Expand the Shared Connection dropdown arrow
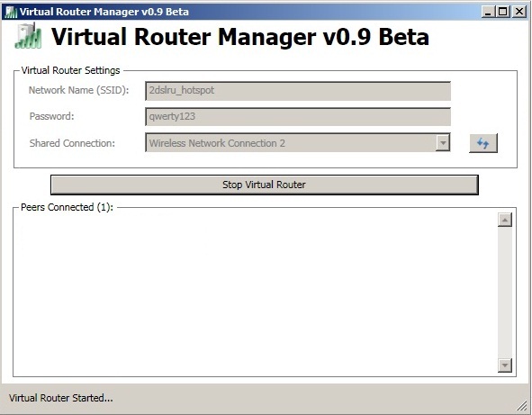 443,143
